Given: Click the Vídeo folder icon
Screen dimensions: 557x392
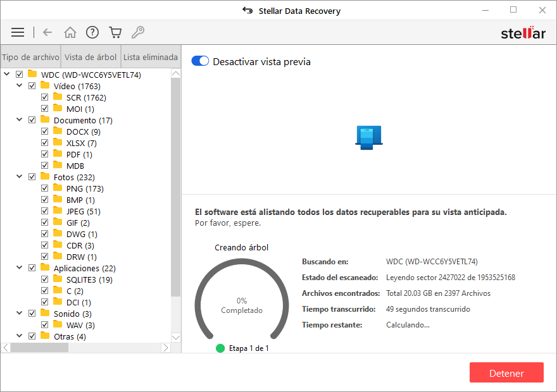Looking at the screenshot, I should 45,85.
